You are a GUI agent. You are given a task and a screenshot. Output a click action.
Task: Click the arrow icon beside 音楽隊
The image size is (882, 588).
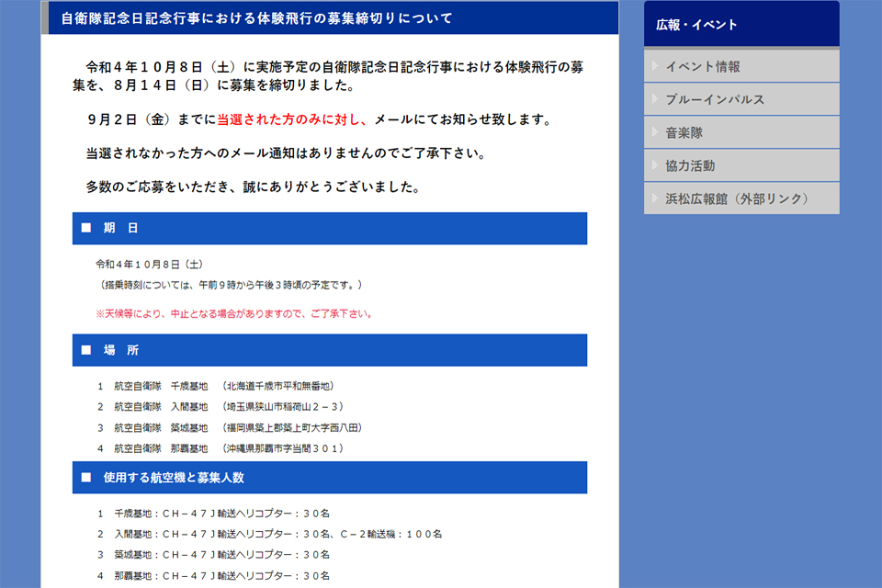point(655,132)
